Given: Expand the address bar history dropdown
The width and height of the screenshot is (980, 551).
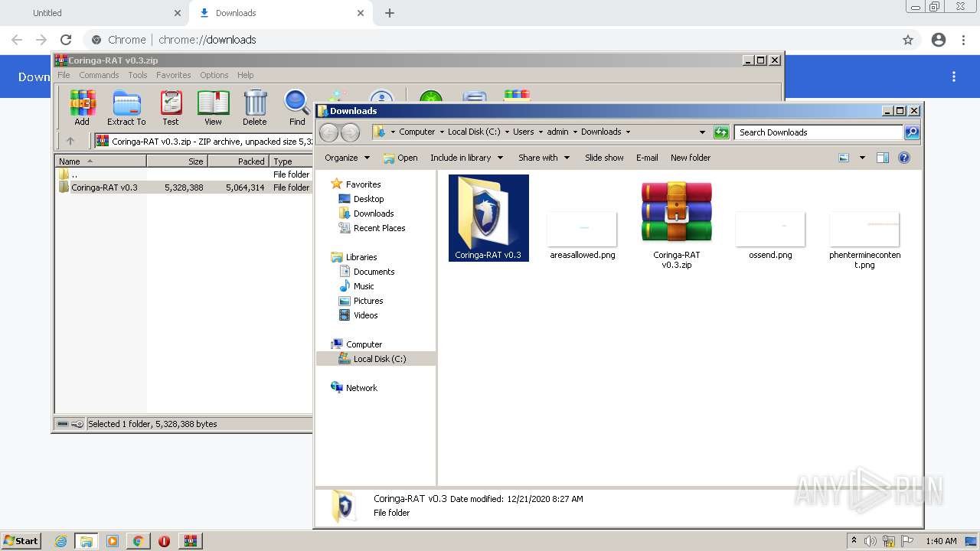Looking at the screenshot, I should click(702, 132).
